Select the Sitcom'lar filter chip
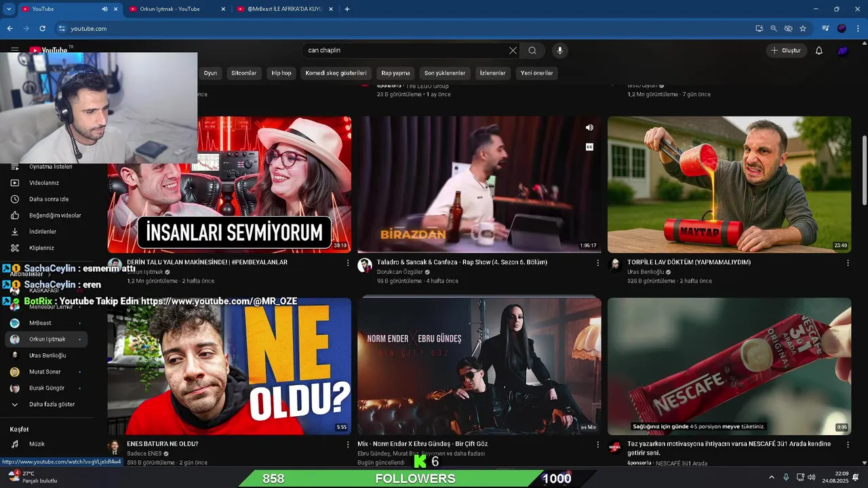The height and width of the screenshot is (488, 868). pos(244,73)
